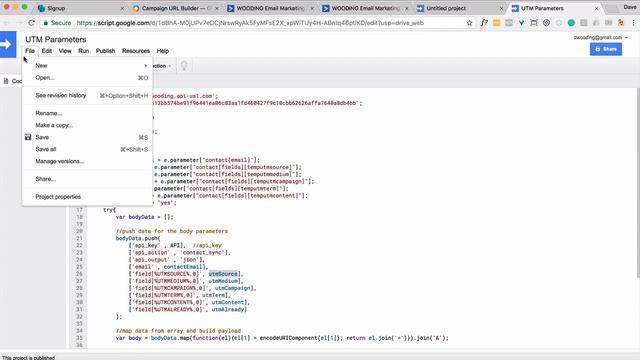Select Make a copy...
Viewport: 640px width, 360px height.
point(87,125)
